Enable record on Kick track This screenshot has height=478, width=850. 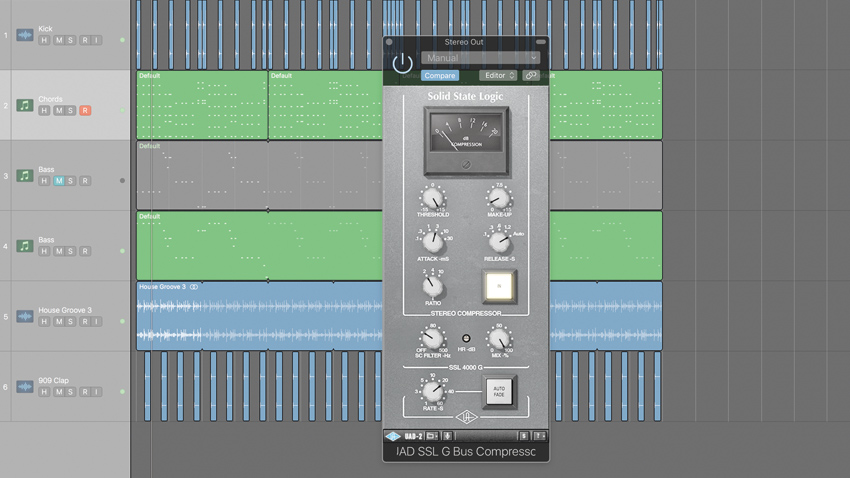pos(85,40)
